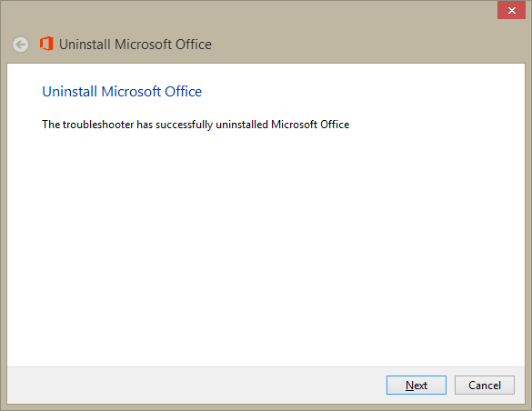Click the word 'troubleshooter' in the message
This screenshot has width=532, height=411.
coord(98,125)
